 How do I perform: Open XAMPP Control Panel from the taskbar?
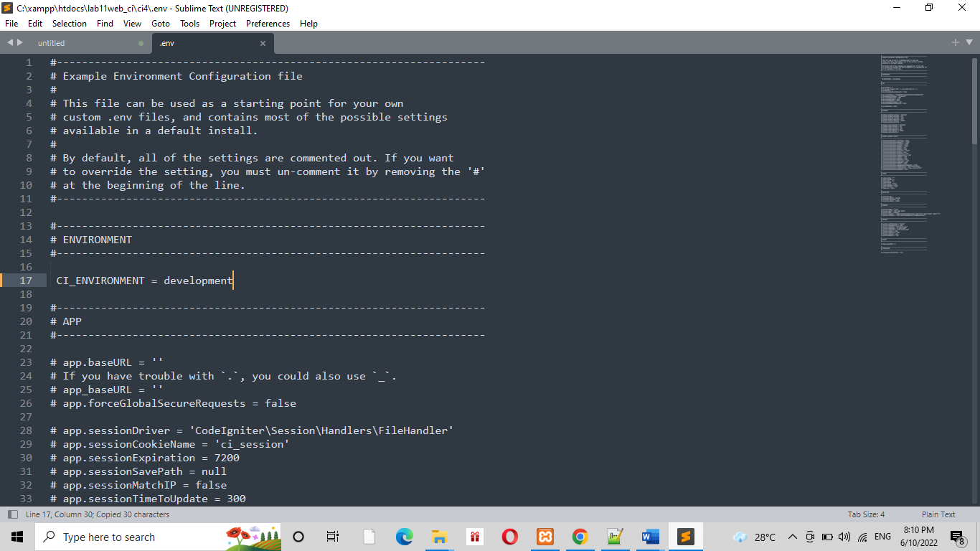pyautogui.click(x=545, y=536)
